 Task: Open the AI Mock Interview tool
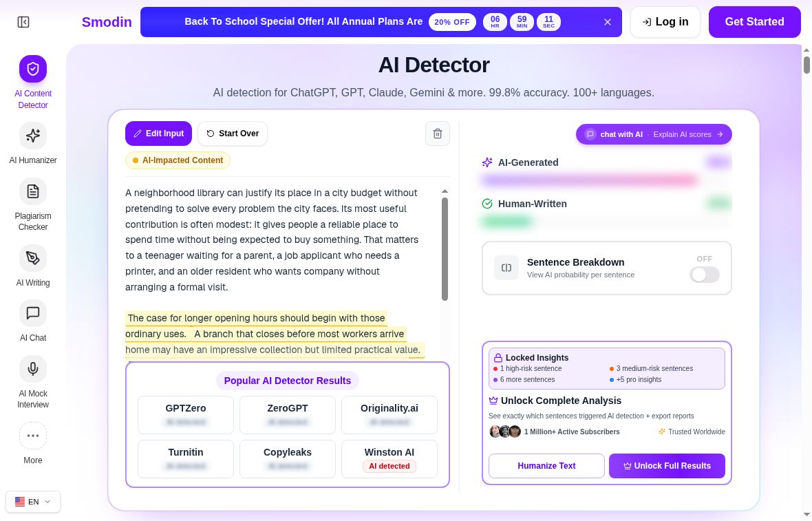coord(32,382)
